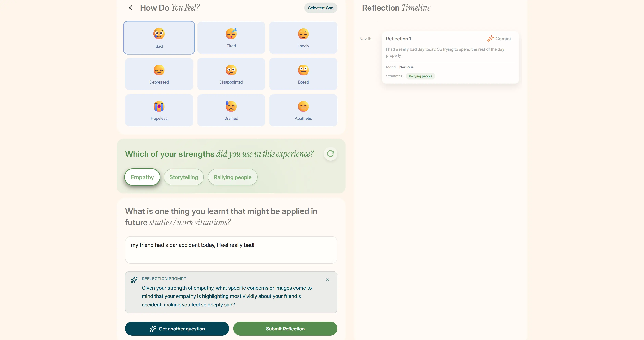Pick the Depressed mood card

click(159, 74)
